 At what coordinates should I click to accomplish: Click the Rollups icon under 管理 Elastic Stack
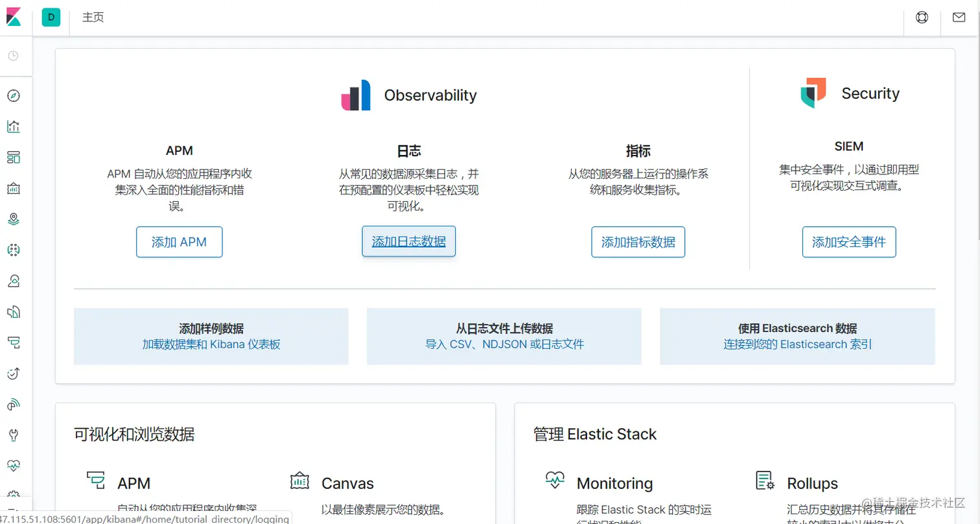click(x=765, y=481)
